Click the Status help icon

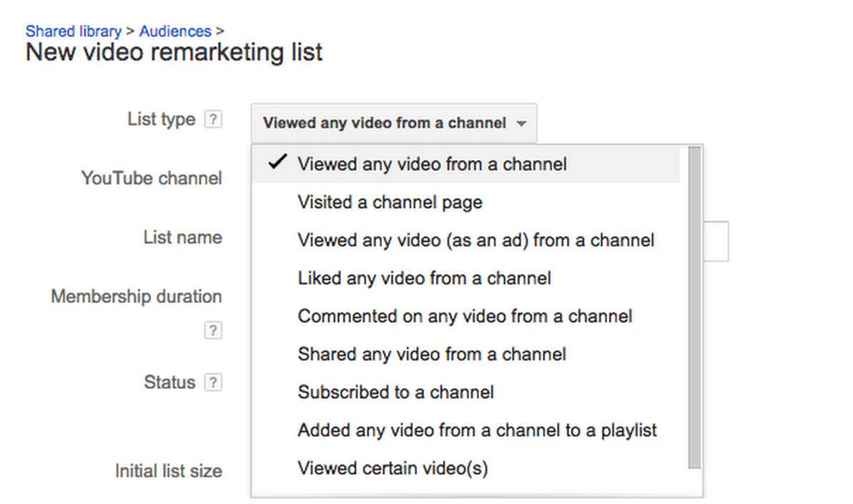(213, 382)
